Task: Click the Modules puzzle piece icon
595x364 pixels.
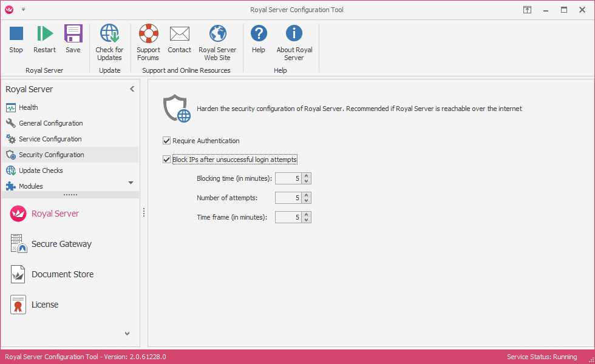Action: pos(11,186)
